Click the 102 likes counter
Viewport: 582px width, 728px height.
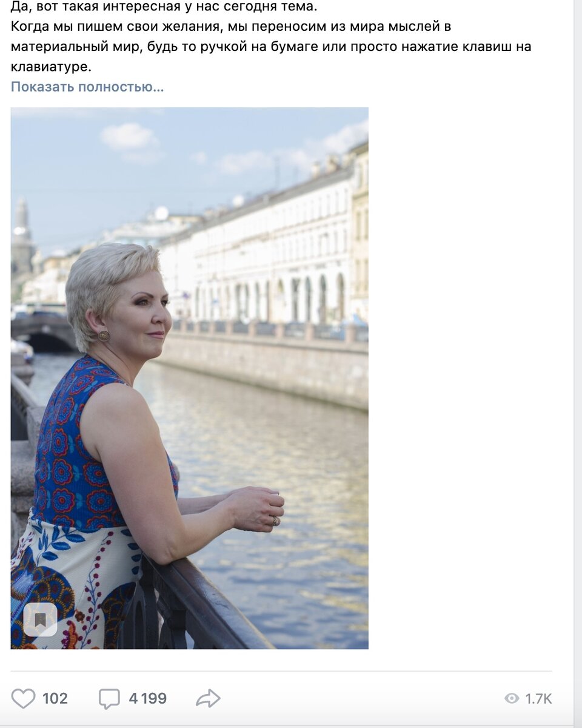click(55, 698)
